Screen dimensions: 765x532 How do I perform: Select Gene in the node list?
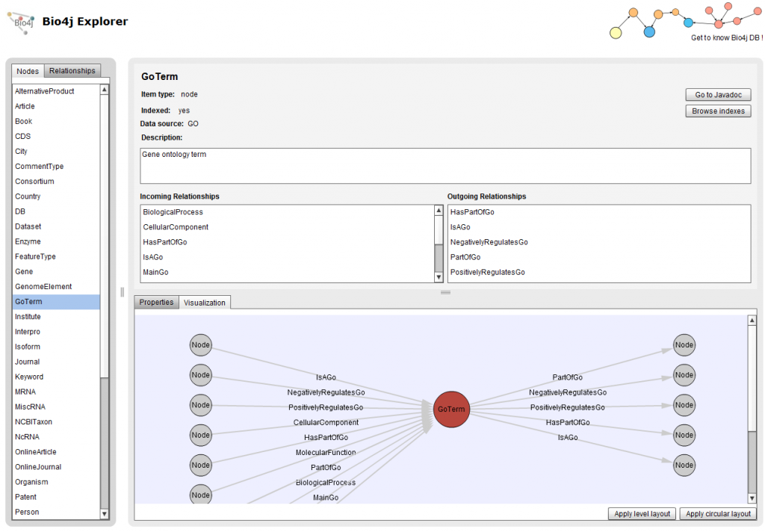point(56,271)
